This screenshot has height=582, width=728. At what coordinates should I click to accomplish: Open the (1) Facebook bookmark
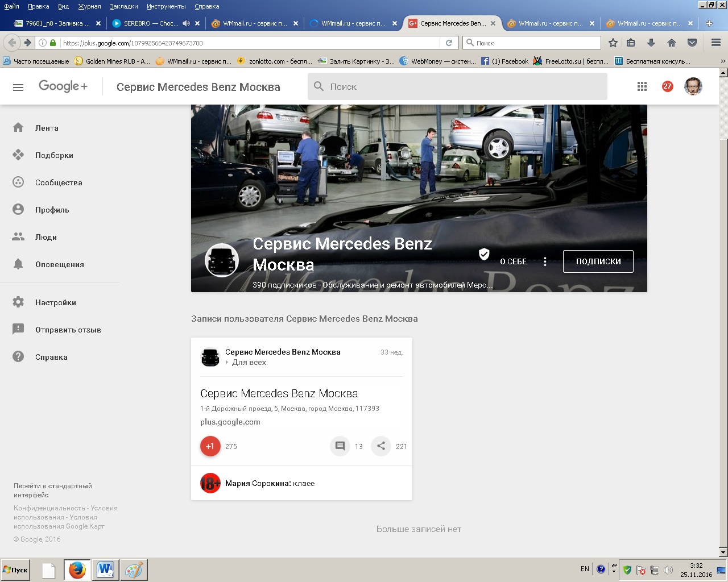point(505,61)
